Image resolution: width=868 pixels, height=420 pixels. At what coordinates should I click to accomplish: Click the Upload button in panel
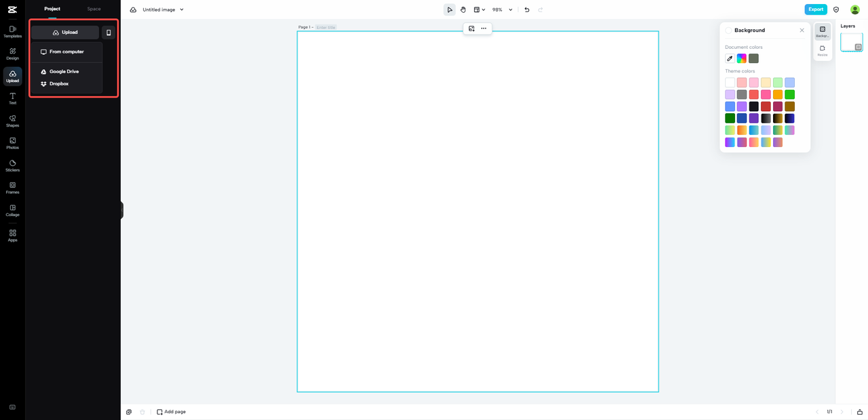coord(65,33)
